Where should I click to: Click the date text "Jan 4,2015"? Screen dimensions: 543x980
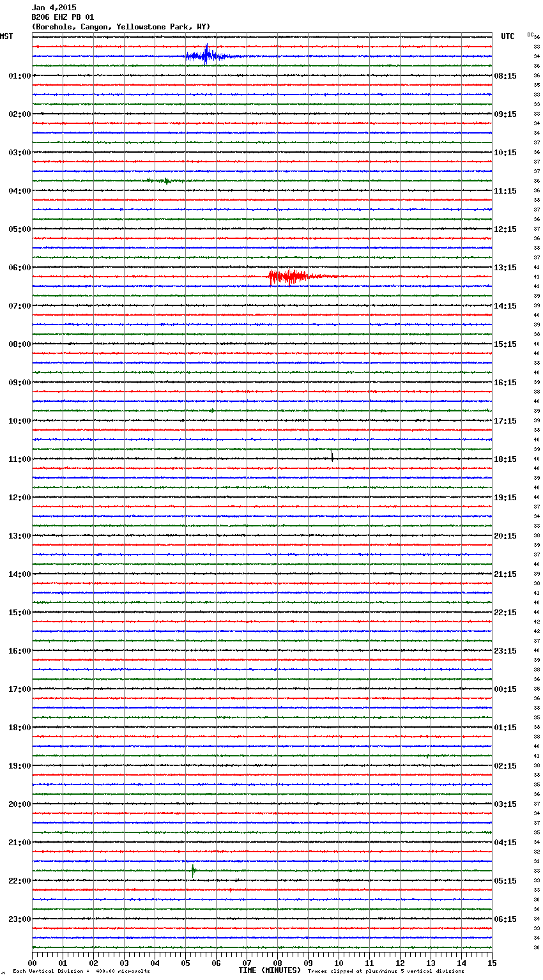coord(54,8)
